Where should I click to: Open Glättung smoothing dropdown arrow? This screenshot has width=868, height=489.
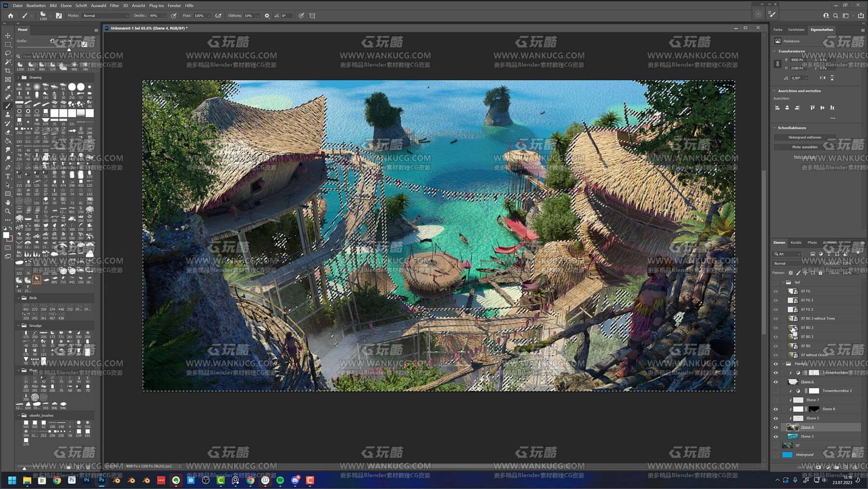coord(258,15)
